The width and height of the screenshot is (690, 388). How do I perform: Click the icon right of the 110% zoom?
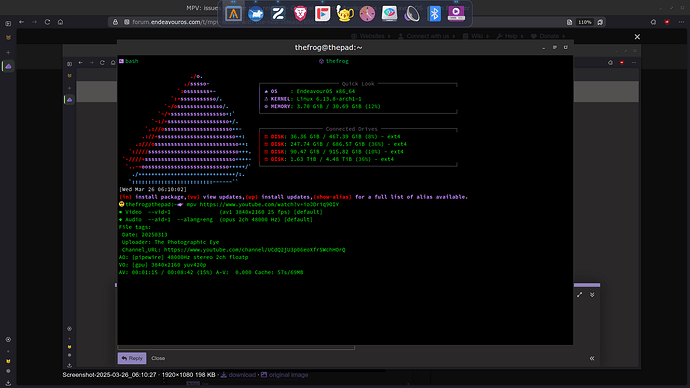600,22
